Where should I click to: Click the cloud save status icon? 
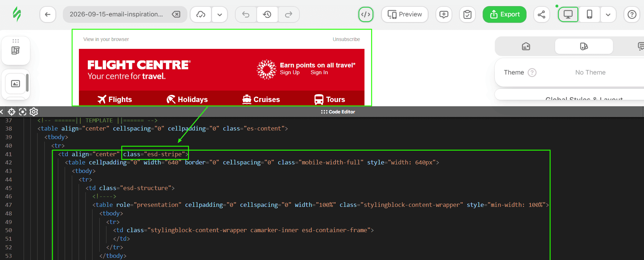coord(201,14)
